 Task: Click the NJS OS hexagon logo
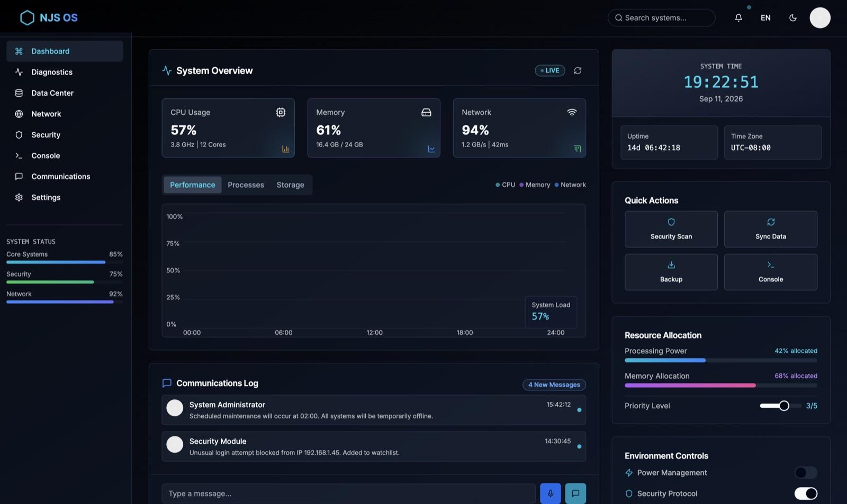pyautogui.click(x=27, y=18)
